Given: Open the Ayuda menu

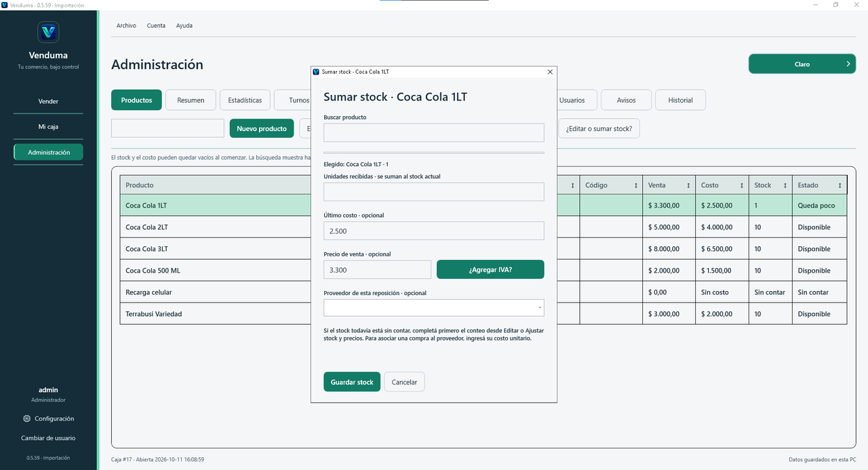Looking at the screenshot, I should pyautogui.click(x=184, y=26).
